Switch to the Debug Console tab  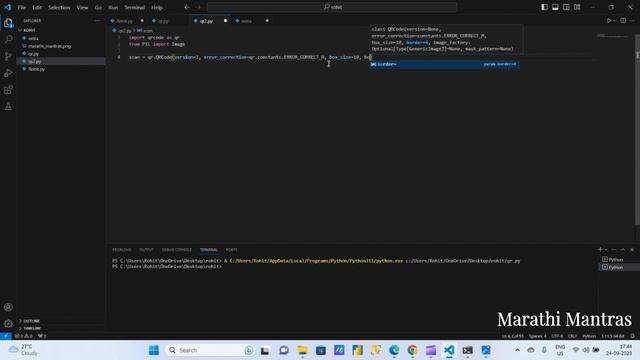pos(176,250)
